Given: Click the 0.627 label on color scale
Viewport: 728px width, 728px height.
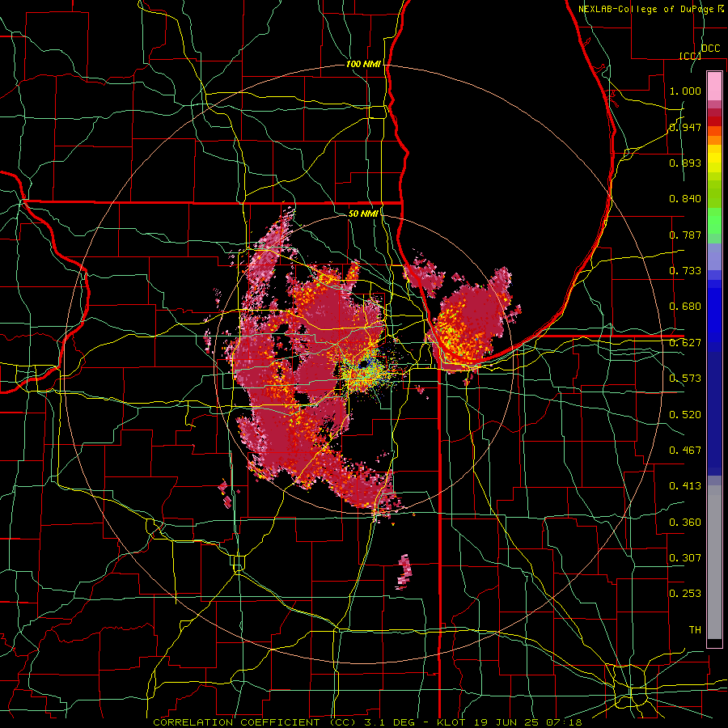Looking at the screenshot, I should click(685, 343).
